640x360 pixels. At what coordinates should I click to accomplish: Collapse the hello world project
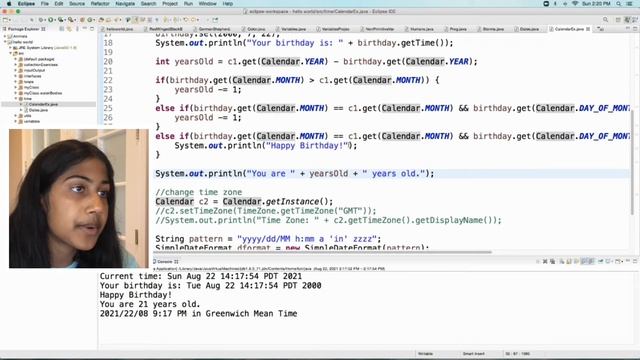pyautogui.click(x=5, y=42)
